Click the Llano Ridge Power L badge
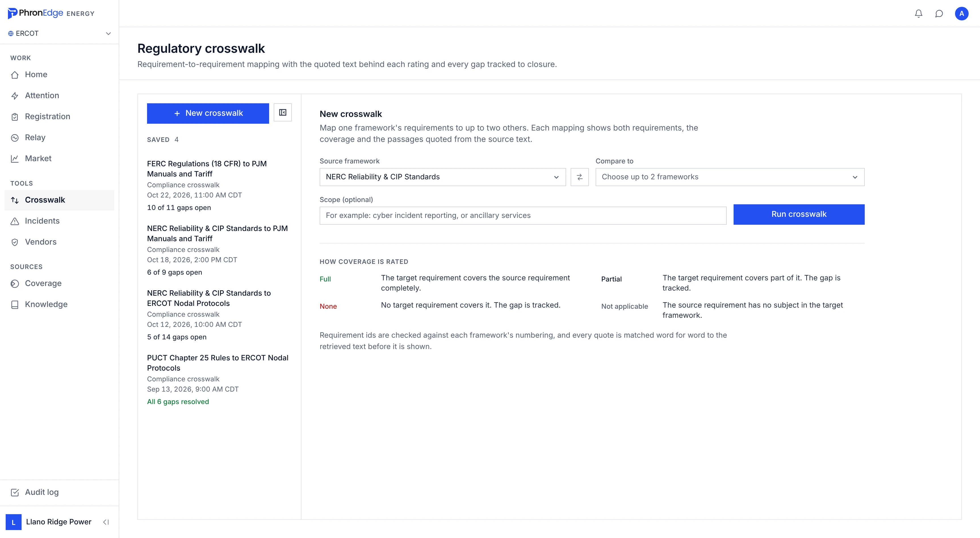 pos(14,522)
